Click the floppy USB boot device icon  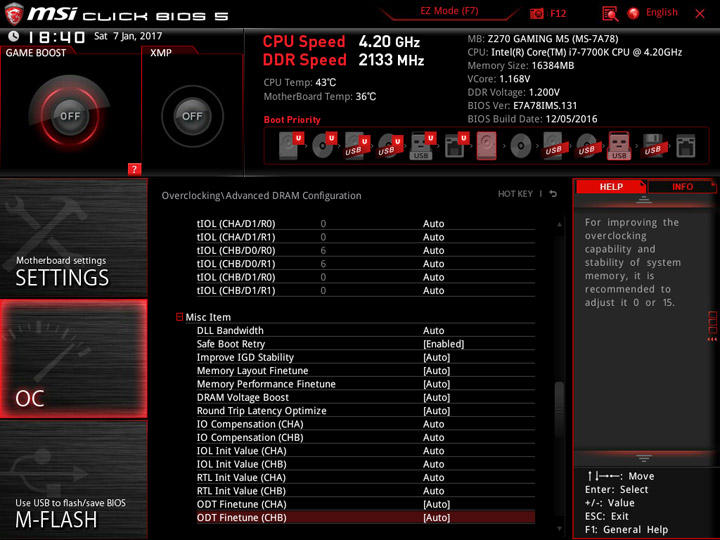652,146
